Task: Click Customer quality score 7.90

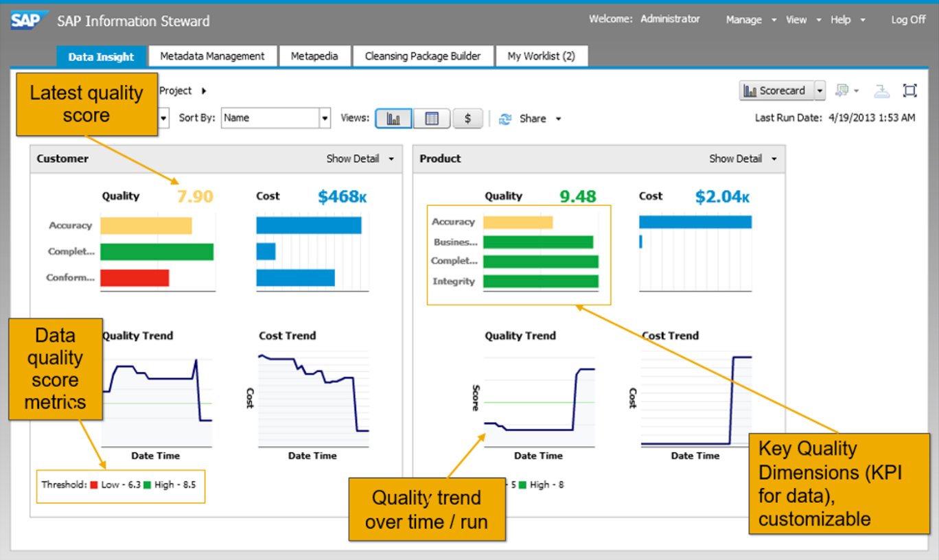Action: tap(195, 196)
